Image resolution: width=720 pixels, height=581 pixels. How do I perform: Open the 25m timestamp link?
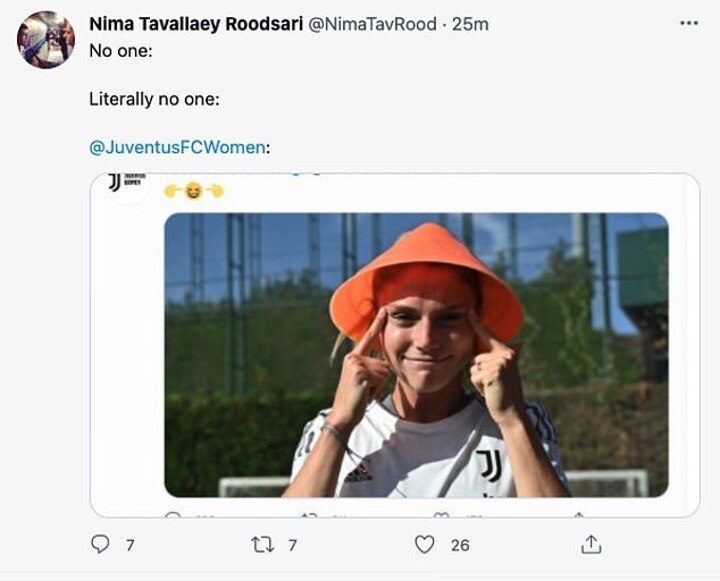470,23
